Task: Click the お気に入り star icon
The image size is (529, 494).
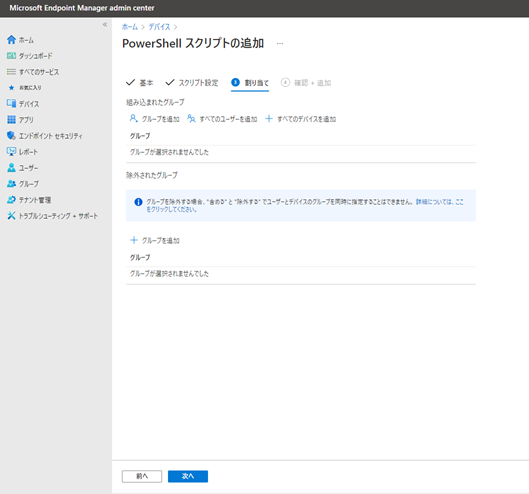Action: (x=11, y=88)
